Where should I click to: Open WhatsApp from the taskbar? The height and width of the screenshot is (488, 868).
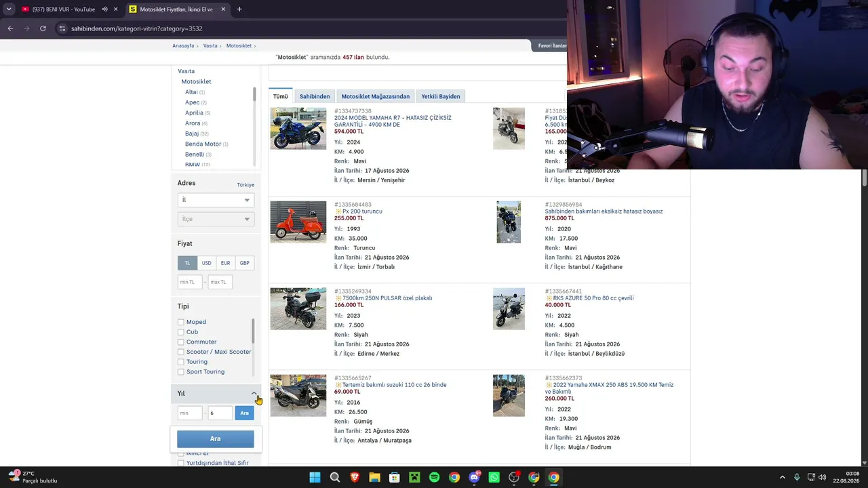[x=494, y=477]
